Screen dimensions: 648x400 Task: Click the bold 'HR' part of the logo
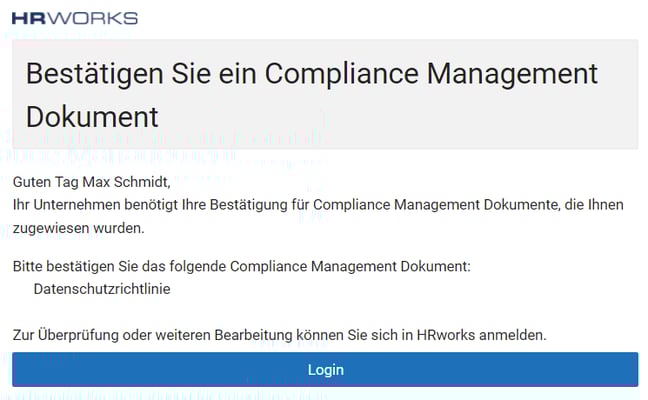[x=31, y=18]
